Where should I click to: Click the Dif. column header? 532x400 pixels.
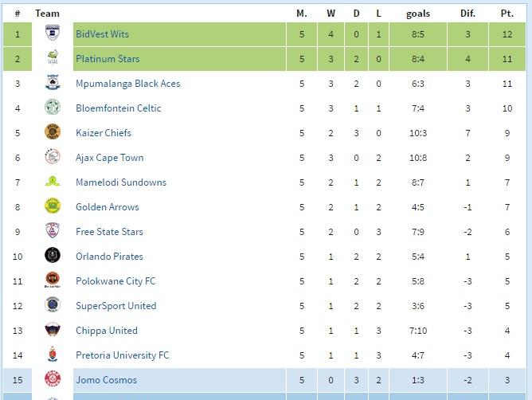click(x=467, y=14)
